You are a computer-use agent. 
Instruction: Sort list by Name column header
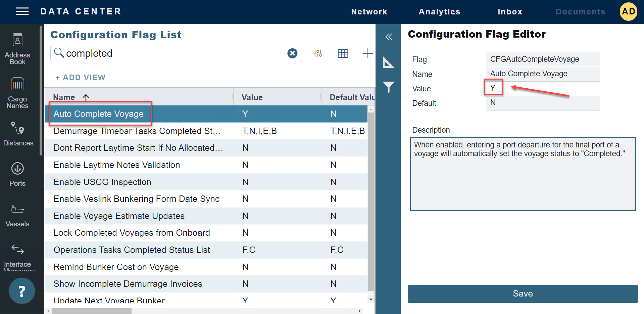pos(64,97)
